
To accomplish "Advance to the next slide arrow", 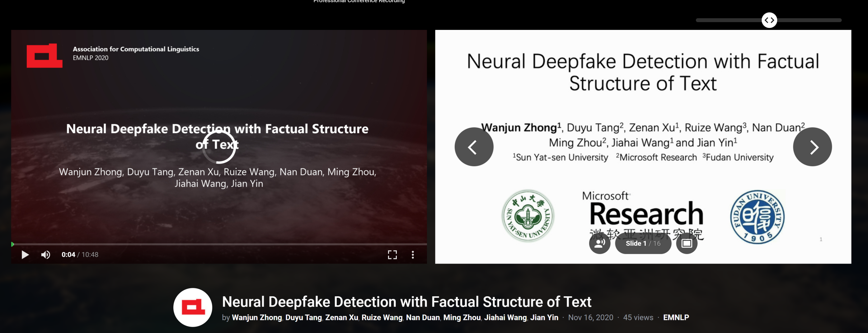I will coord(812,147).
